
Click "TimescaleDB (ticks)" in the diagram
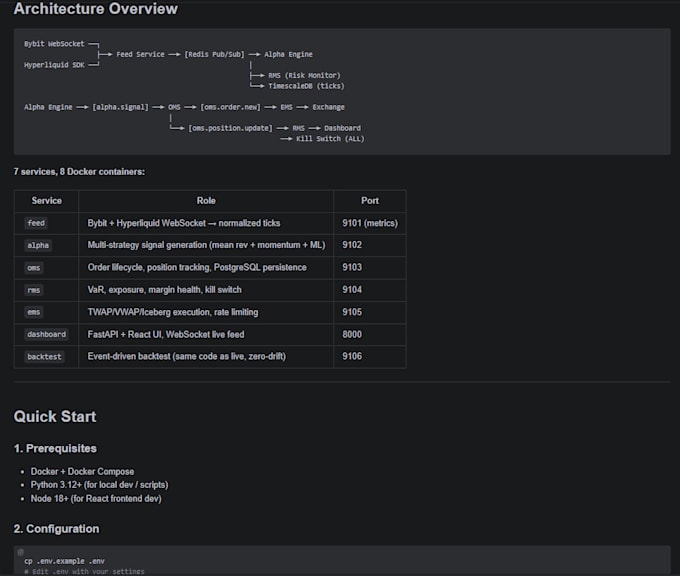(x=306, y=86)
